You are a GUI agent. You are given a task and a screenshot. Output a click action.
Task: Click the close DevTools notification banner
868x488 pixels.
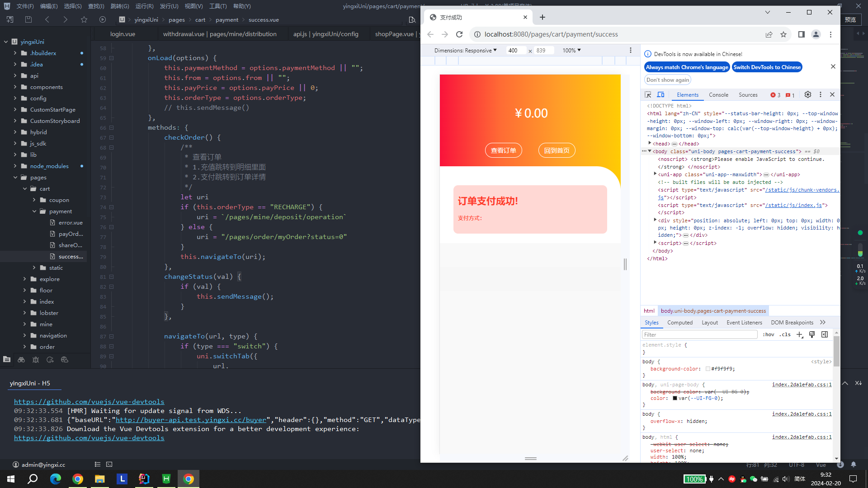pyautogui.click(x=834, y=66)
